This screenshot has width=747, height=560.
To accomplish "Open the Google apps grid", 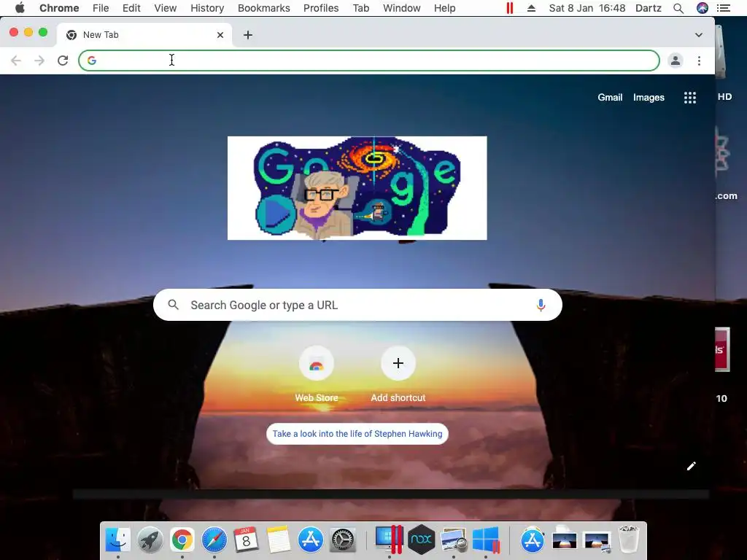I will coord(690,98).
